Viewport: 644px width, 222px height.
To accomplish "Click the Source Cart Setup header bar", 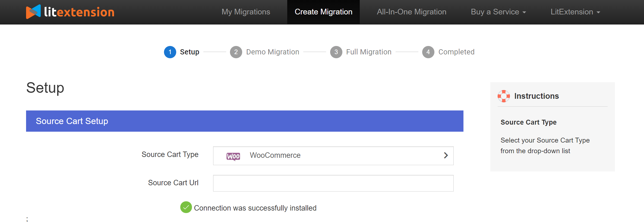I will (x=244, y=121).
